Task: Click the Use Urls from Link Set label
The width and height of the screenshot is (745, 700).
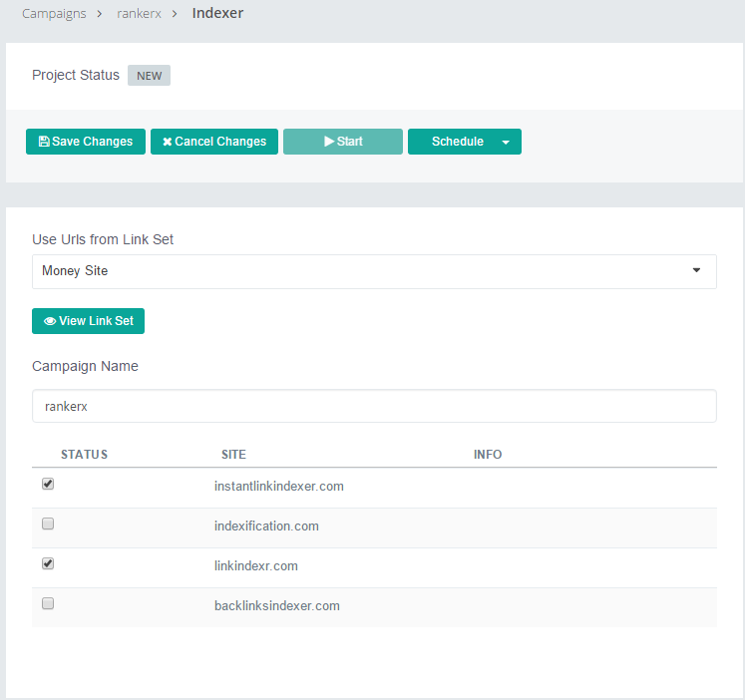Action: (x=103, y=239)
